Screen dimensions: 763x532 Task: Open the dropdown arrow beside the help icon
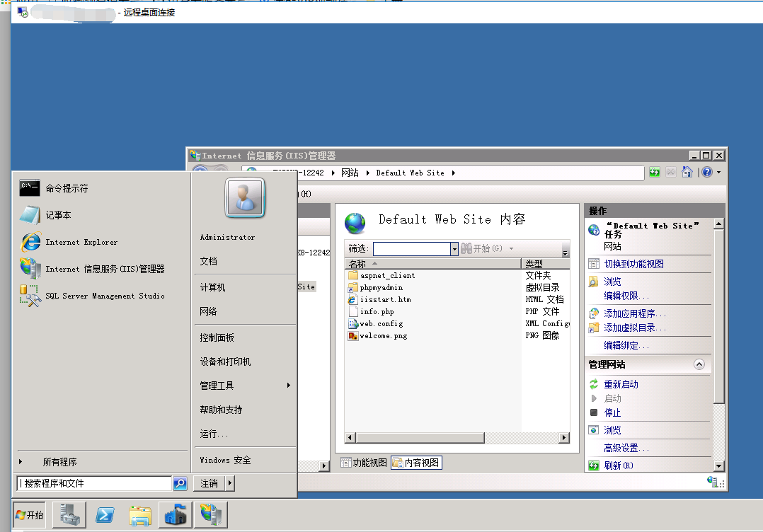point(718,172)
